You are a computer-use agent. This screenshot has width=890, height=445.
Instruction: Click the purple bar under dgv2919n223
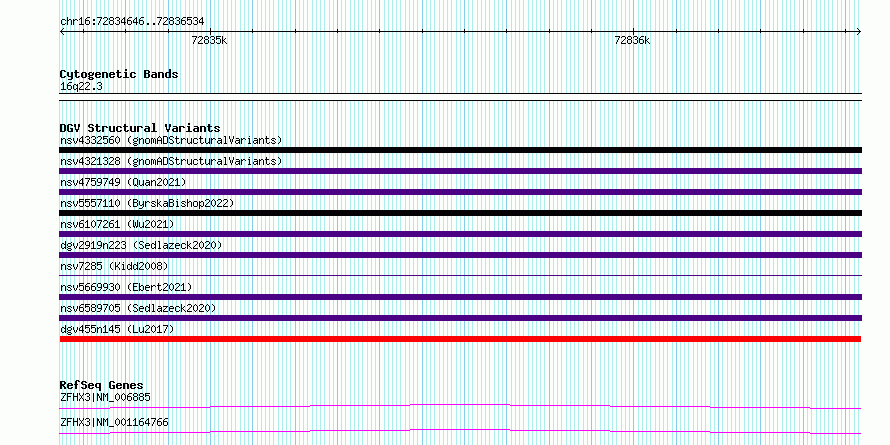[x=460, y=255]
